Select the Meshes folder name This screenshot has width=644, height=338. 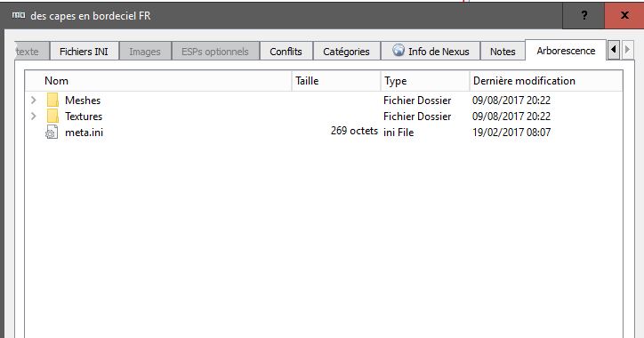83,101
